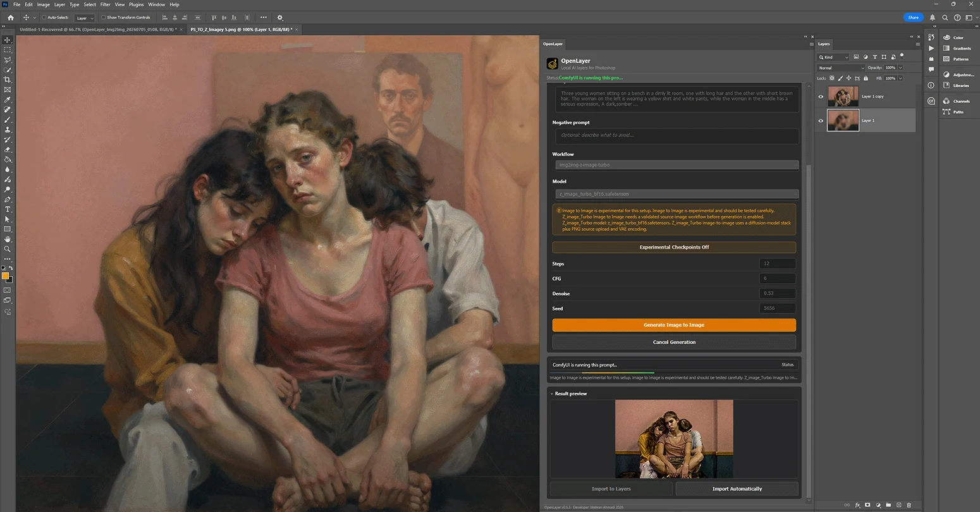Select the Zoom tool
Viewport: 980px width, 512px height.
8,249
